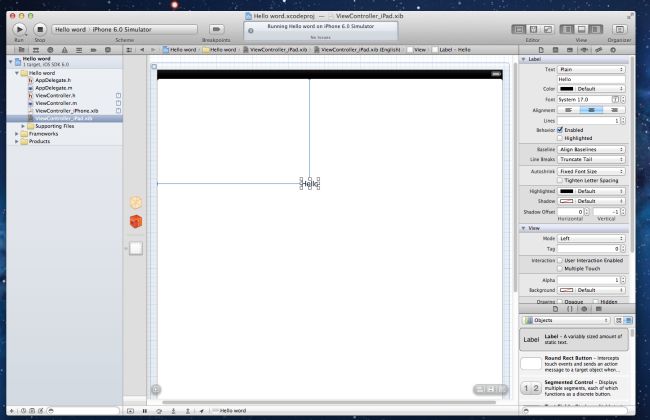Check the Opaque drawing checkbox
650x420 pixels.
[x=560, y=302]
